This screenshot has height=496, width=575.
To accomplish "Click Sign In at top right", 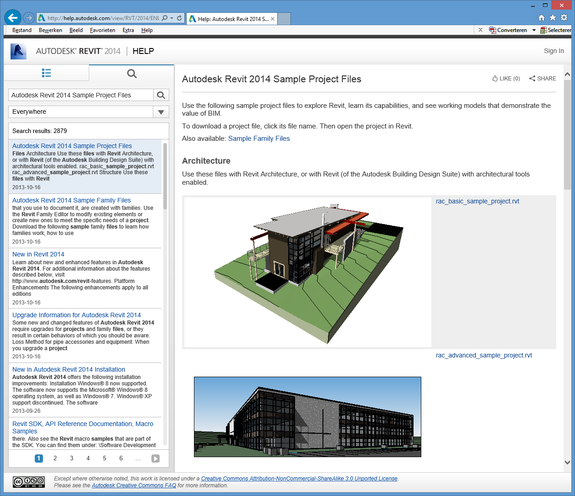I will [554, 51].
